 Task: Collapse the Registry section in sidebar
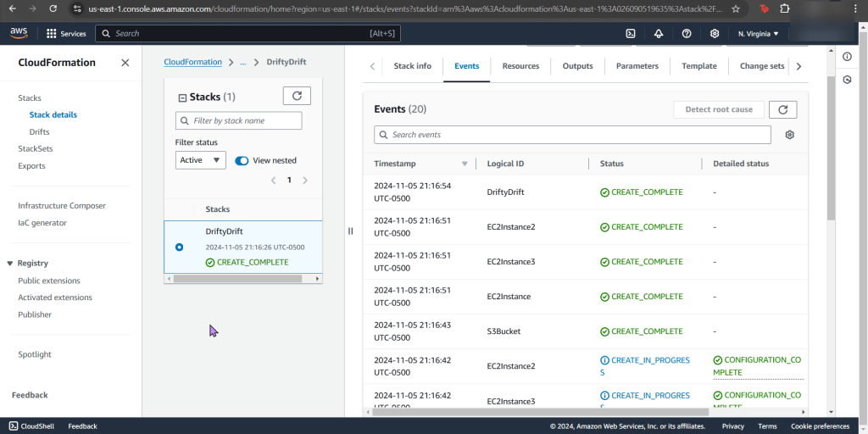[x=10, y=264]
